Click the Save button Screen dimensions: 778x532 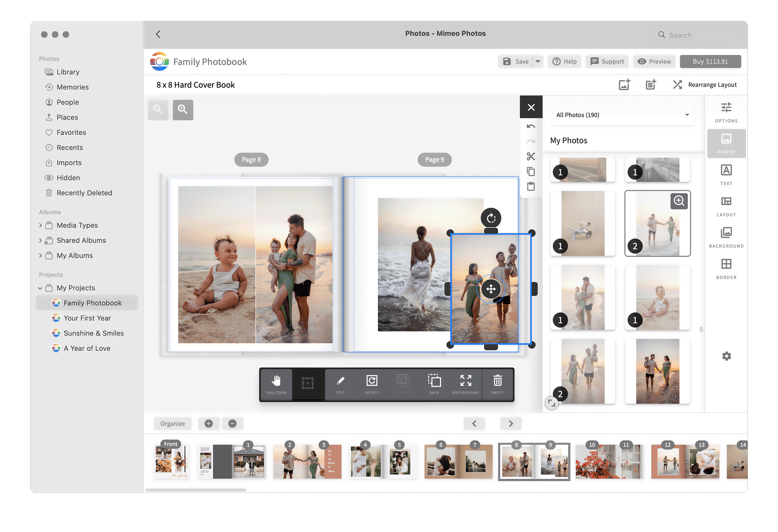pyautogui.click(x=516, y=61)
